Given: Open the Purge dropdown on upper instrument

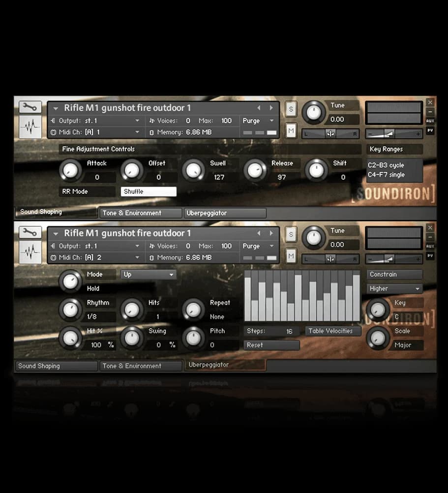Looking at the screenshot, I should tap(258, 121).
